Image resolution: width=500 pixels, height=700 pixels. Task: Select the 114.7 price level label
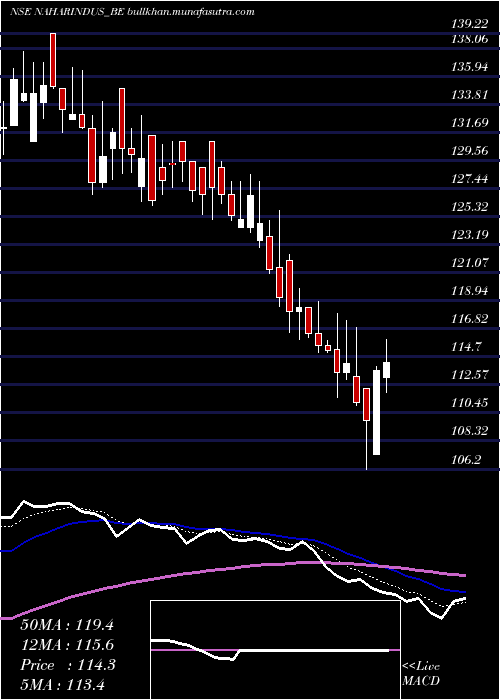(468, 347)
